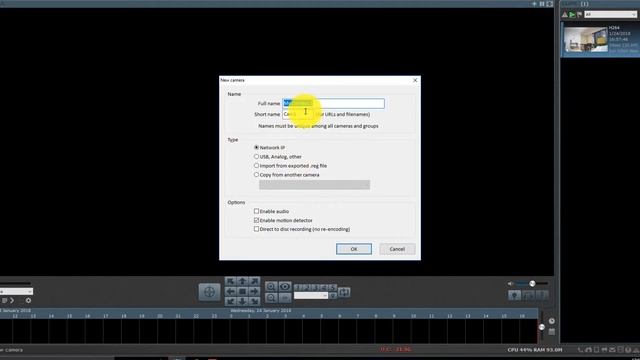Click the envelope icon in the status bar
The image size is (640, 360).
coord(612,350)
